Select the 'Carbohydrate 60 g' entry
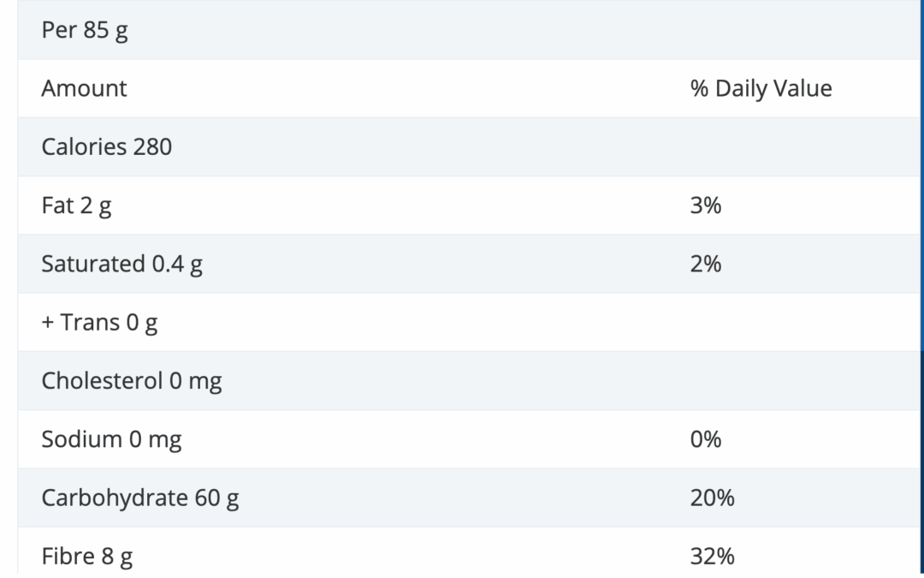The image size is (924, 578). click(140, 498)
